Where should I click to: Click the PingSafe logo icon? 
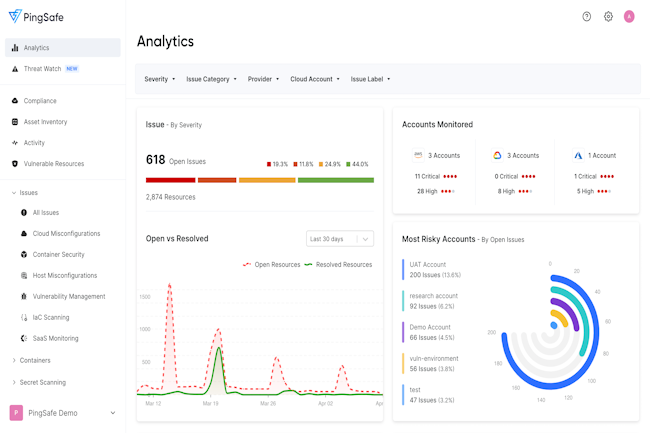coord(15,16)
